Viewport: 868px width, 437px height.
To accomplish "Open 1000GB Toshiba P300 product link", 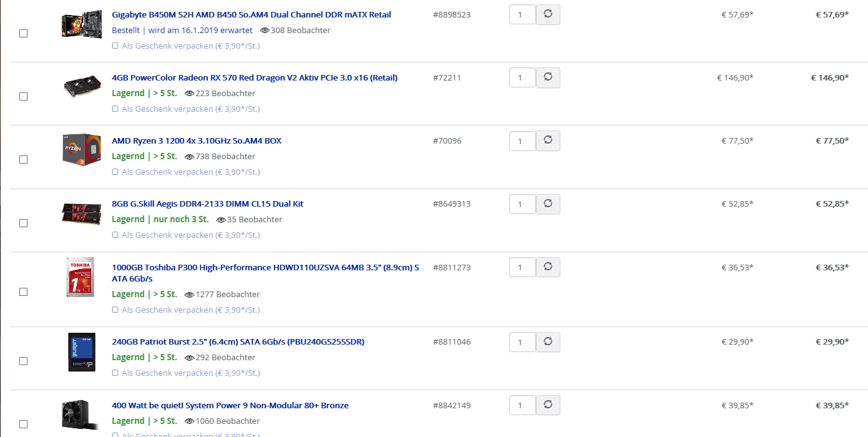I will pos(265,273).
